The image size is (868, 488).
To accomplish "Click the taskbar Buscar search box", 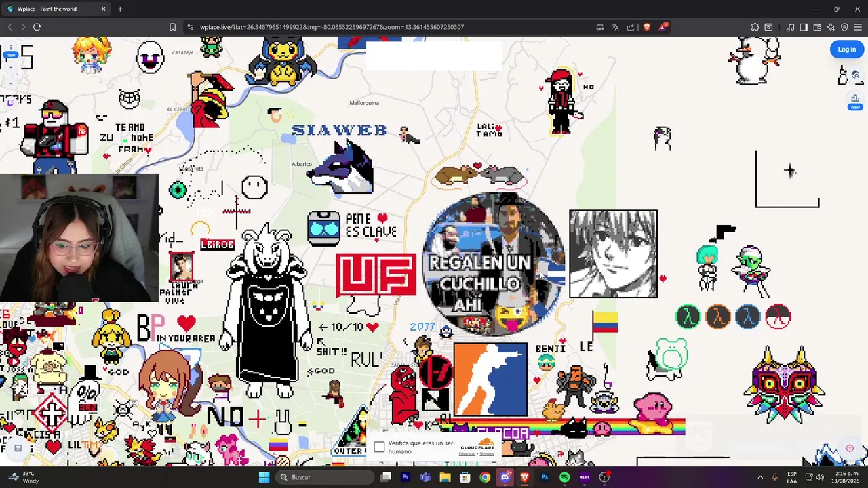I will tap(325, 477).
